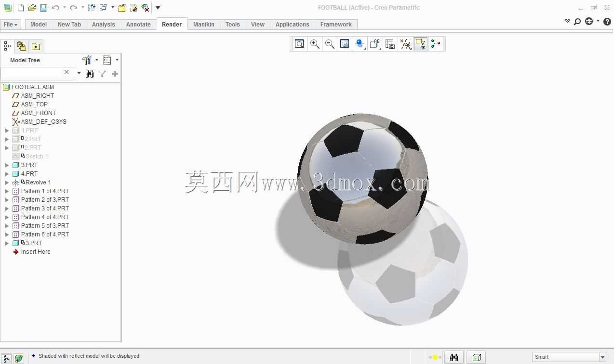Image resolution: width=614 pixels, height=364 pixels.
Task: Click the tree filter funnel icon
Action: point(102,74)
